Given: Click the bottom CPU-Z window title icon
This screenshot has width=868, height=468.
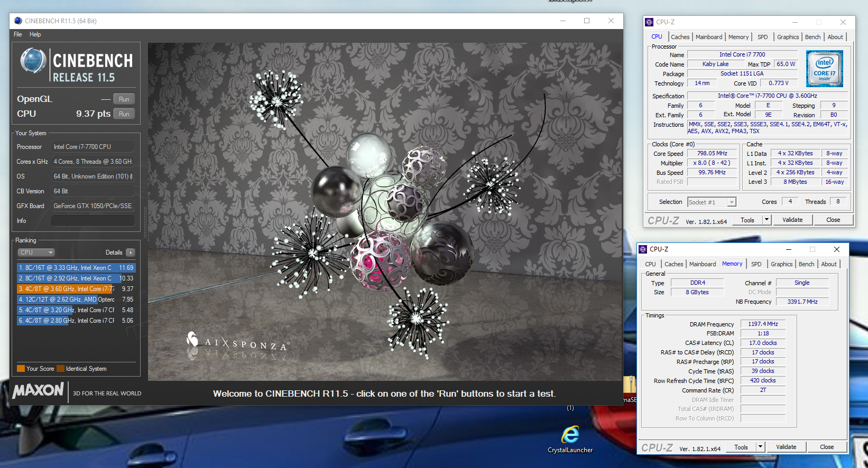Looking at the screenshot, I should (643, 249).
